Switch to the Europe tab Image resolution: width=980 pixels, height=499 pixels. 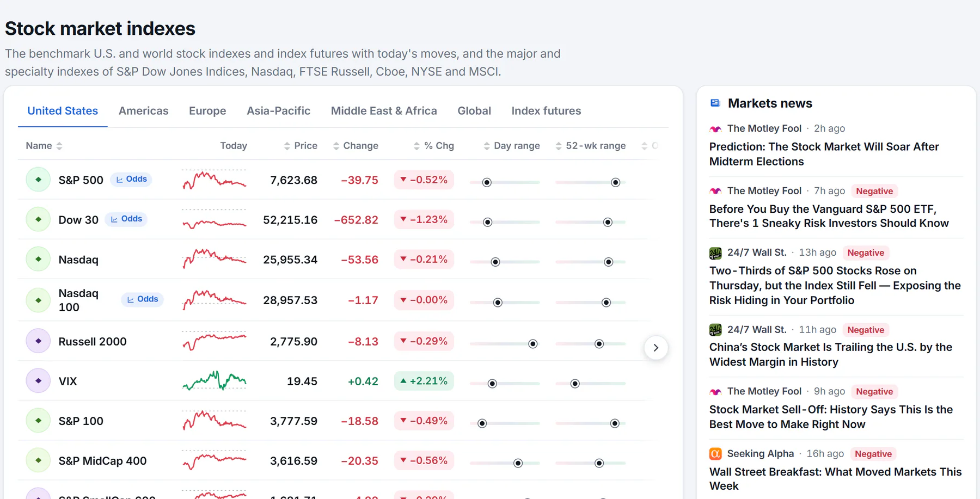(207, 111)
